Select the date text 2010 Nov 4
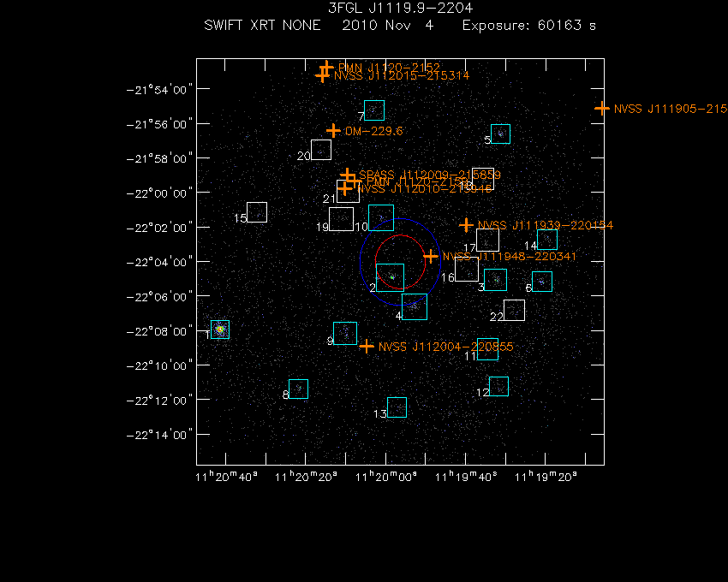The width and height of the screenshot is (728, 582). pos(388,25)
